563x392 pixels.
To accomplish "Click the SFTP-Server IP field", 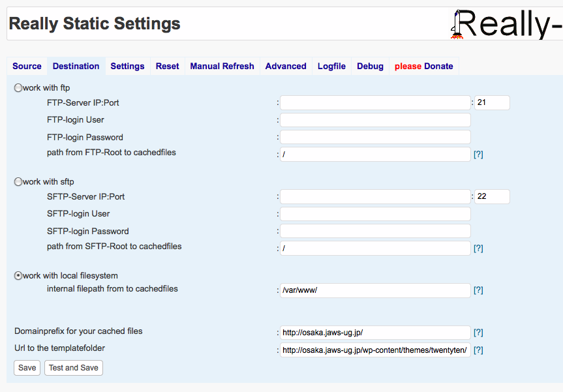I will pyautogui.click(x=375, y=197).
